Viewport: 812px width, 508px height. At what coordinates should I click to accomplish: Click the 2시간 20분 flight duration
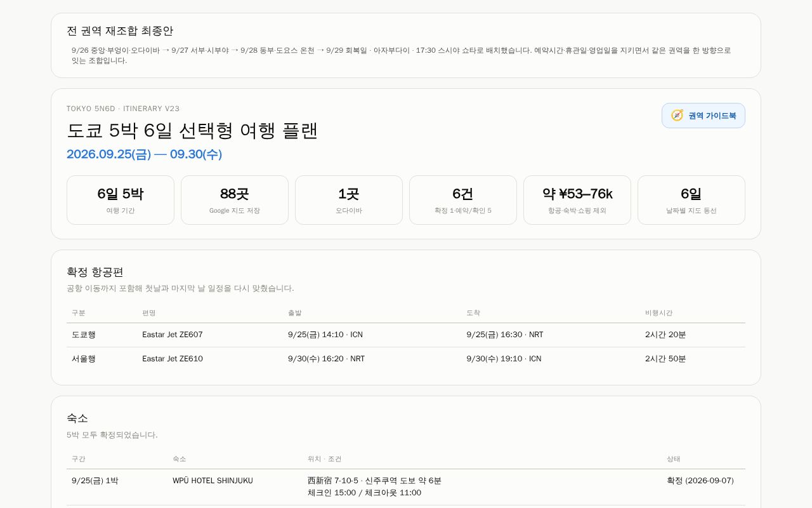coord(665,335)
